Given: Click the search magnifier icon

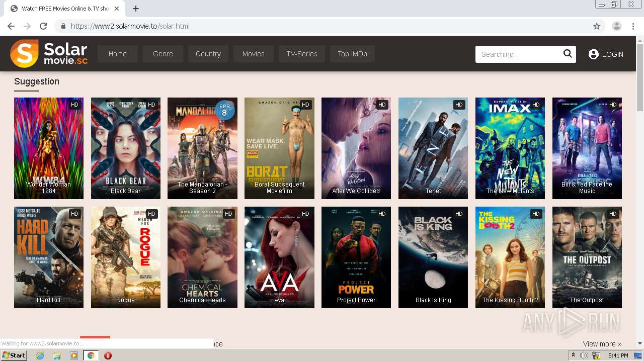Looking at the screenshot, I should pos(568,54).
